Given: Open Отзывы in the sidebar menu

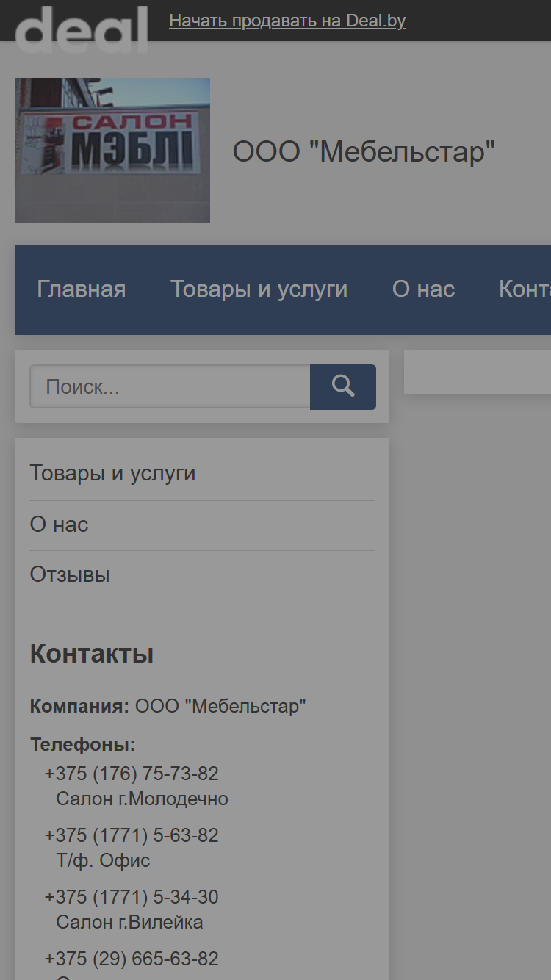Looking at the screenshot, I should (x=70, y=574).
